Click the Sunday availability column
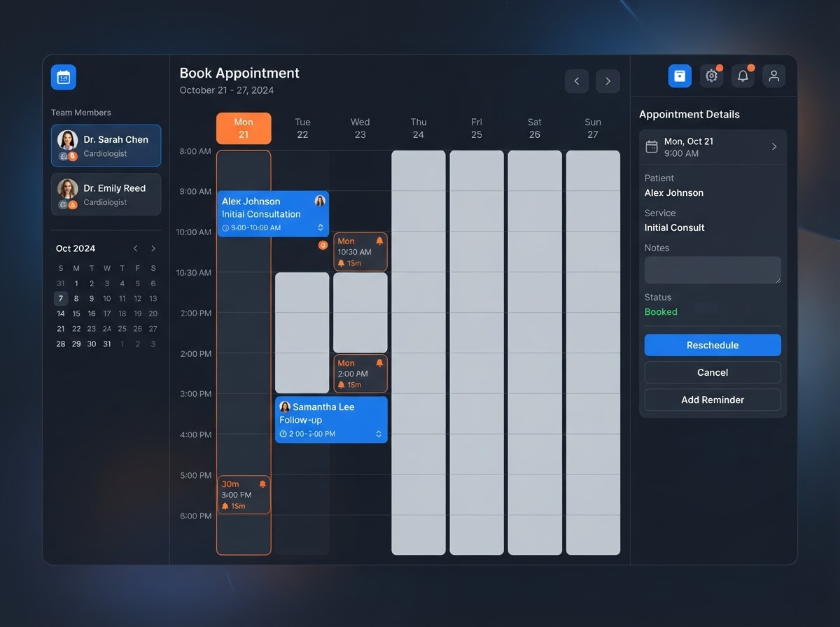 pyautogui.click(x=593, y=353)
